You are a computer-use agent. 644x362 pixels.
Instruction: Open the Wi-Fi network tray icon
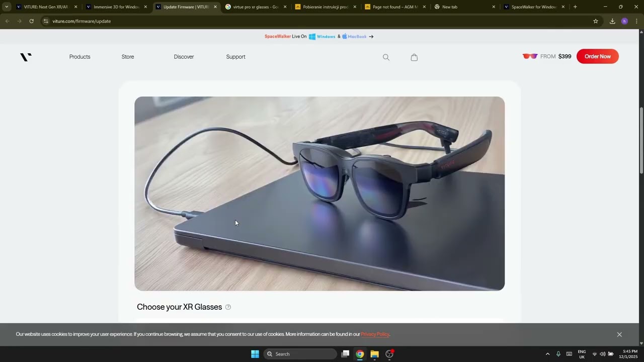point(595,354)
